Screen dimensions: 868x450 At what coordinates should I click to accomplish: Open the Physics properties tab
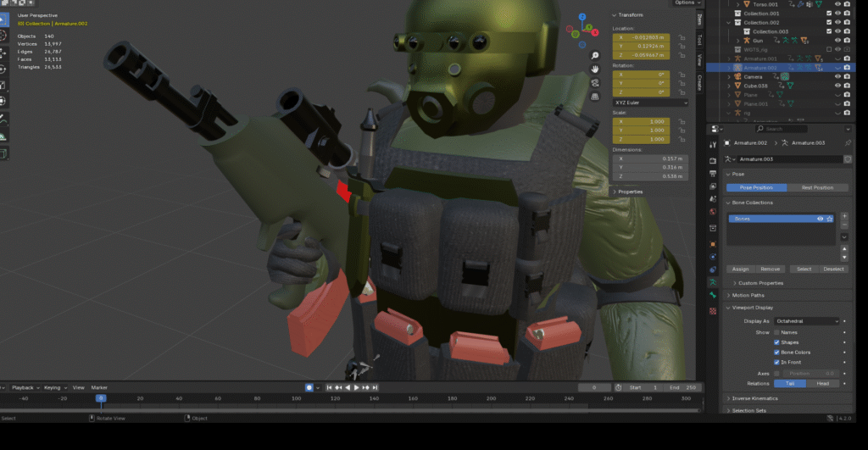point(713,257)
